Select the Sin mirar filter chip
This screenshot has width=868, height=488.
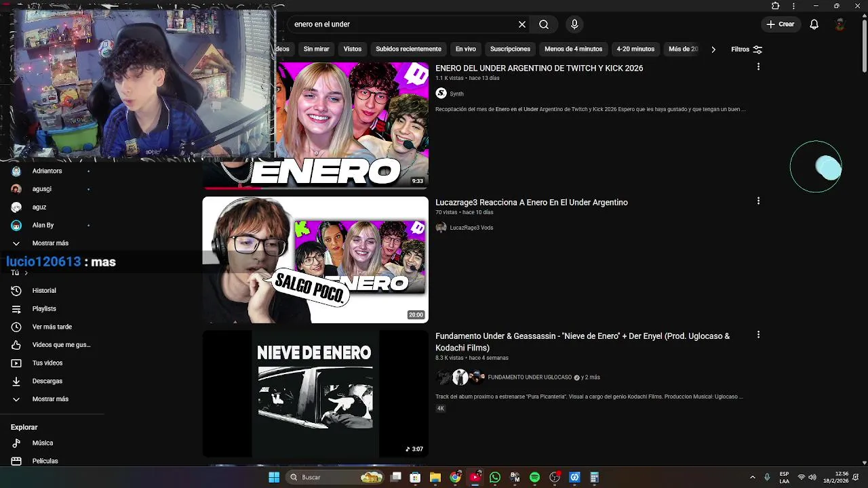click(316, 49)
